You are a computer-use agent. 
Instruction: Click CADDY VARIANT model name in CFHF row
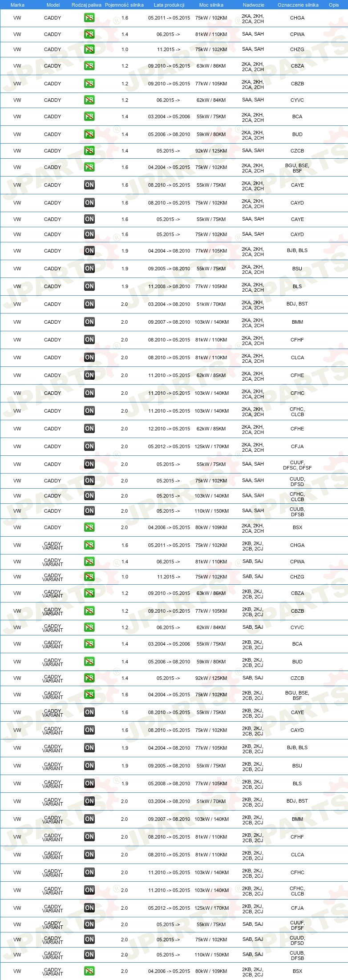(53, 837)
